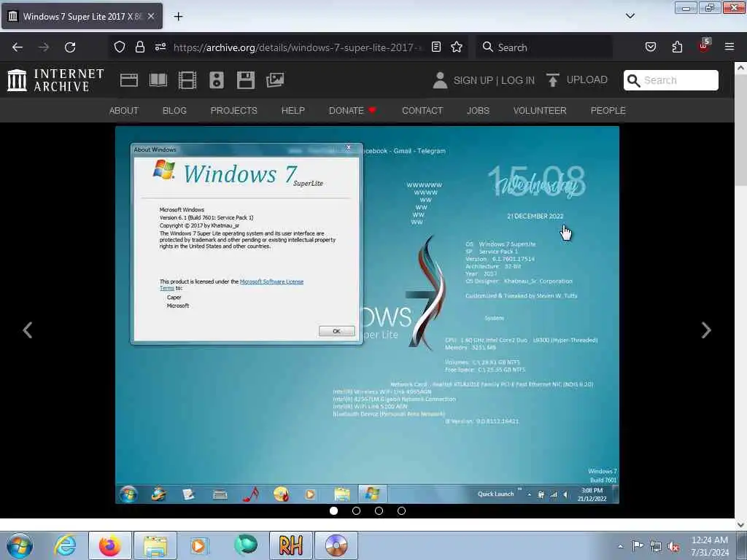This screenshot has width=747, height=560.
Task: Click the scrollbar down arrow
Action: [740, 524]
